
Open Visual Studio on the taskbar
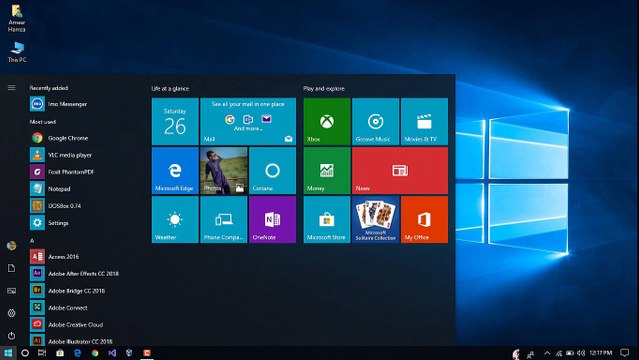click(x=112, y=353)
